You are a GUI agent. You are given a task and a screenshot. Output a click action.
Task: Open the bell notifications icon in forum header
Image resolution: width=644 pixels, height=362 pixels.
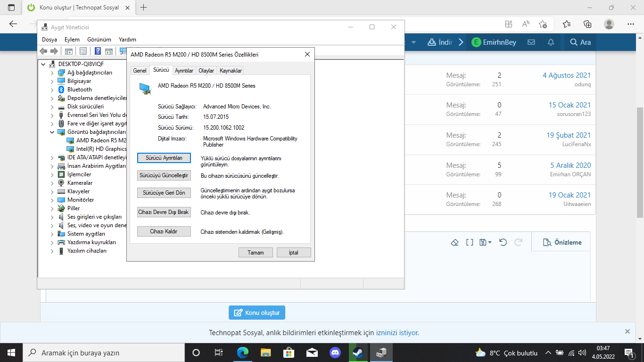(551, 42)
